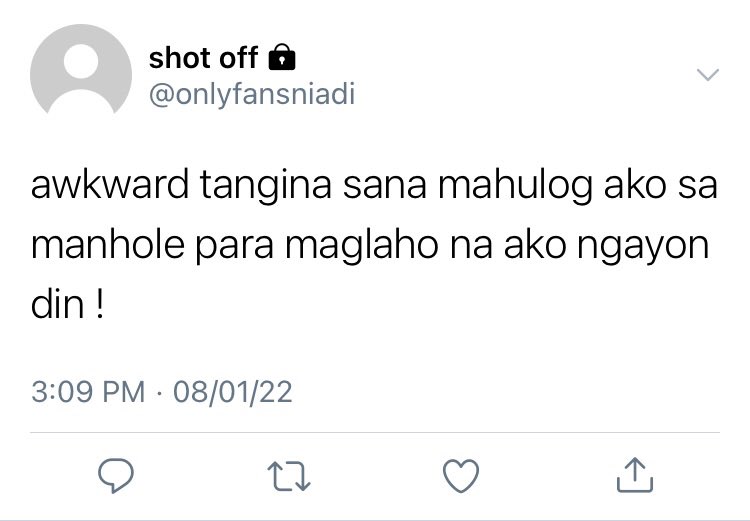Click the 08/01/22 date
This screenshot has height=521, width=750.
click(x=232, y=392)
